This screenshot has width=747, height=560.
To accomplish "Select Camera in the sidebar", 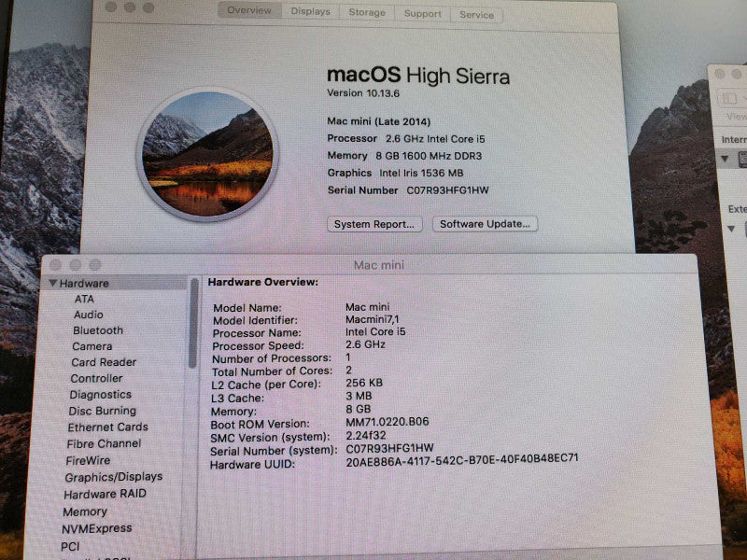I will point(92,346).
